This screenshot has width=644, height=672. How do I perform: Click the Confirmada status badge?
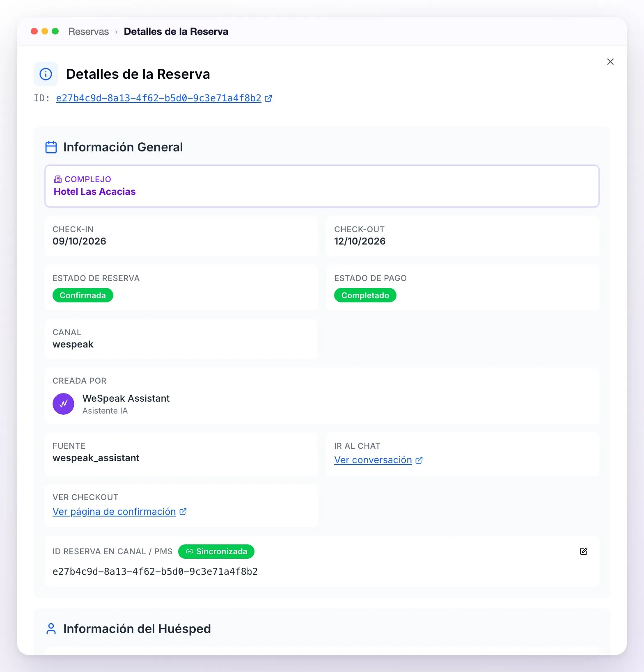tap(83, 295)
